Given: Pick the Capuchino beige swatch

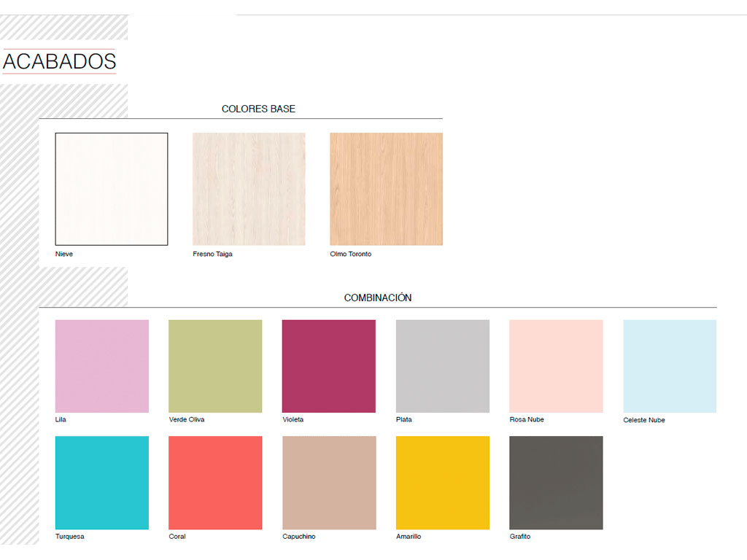Looking at the screenshot, I should 329,483.
